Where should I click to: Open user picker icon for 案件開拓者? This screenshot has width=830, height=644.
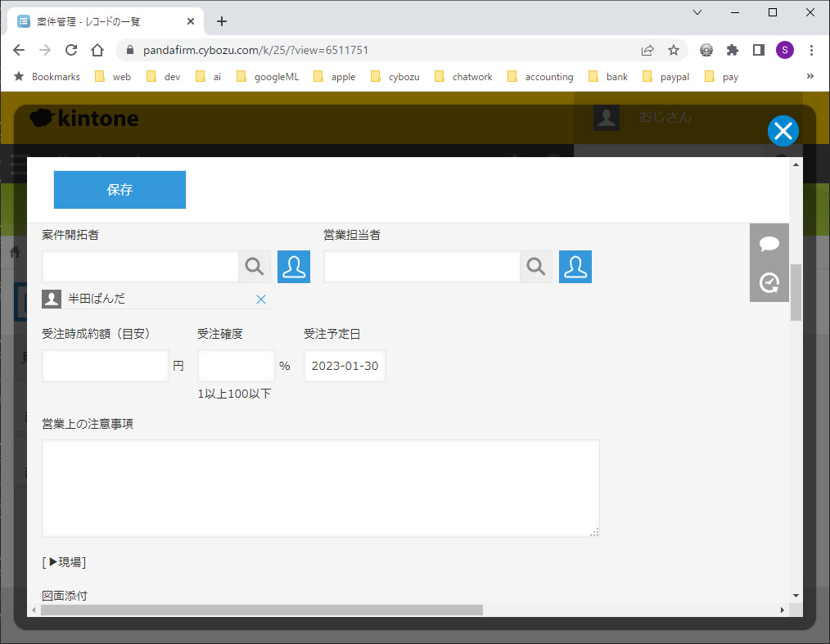click(294, 267)
